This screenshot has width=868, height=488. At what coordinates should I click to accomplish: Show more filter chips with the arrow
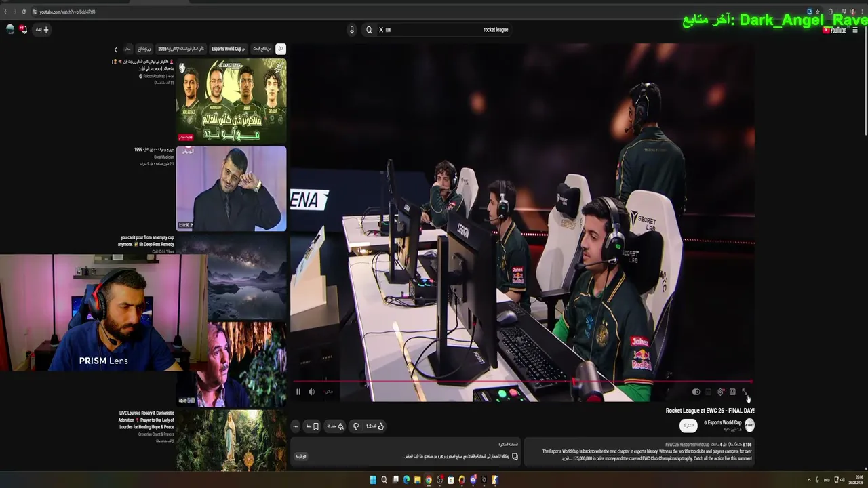[115, 49]
